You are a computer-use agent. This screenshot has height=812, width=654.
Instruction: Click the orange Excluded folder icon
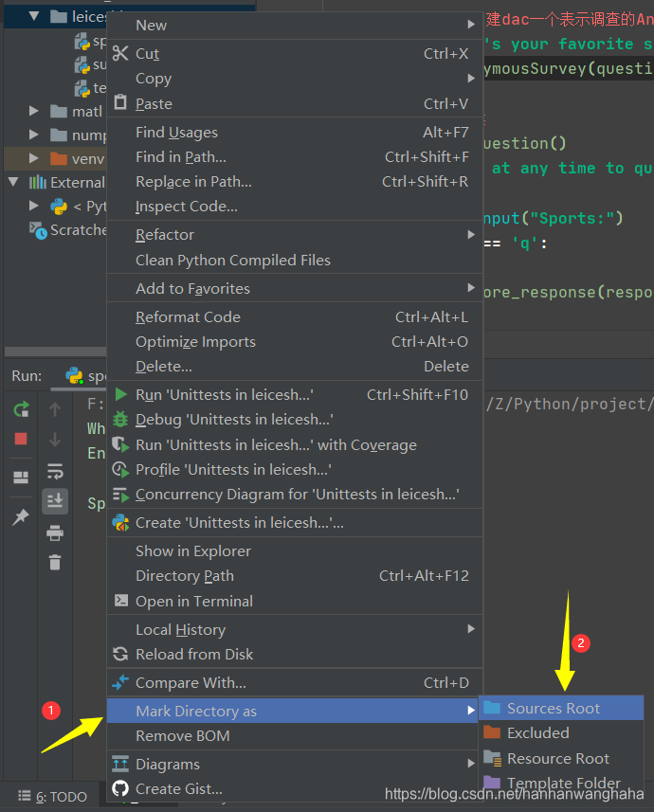click(x=492, y=732)
